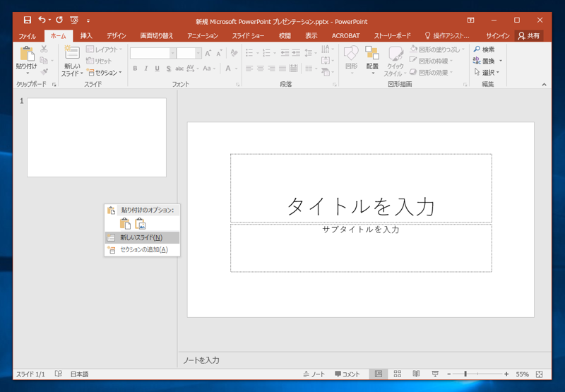The width and height of the screenshot is (565, 392).
Task: Click fit slide to window icon
Action: [540, 374]
